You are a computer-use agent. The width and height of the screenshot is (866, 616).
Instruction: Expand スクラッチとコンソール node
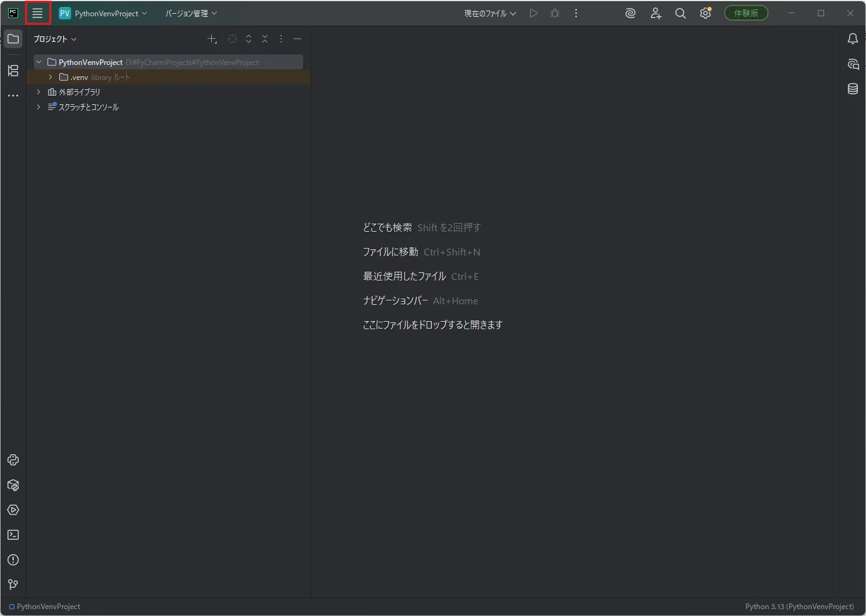pyautogui.click(x=39, y=107)
